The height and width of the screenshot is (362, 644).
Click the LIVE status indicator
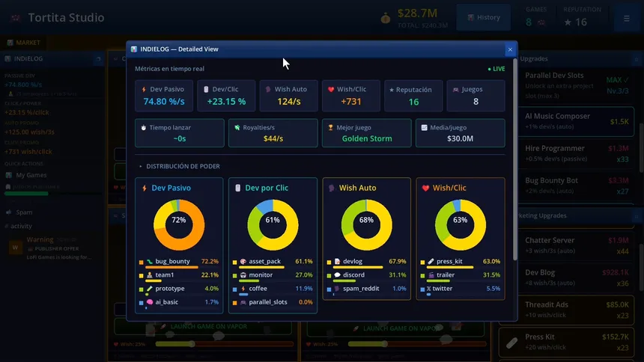click(496, 69)
